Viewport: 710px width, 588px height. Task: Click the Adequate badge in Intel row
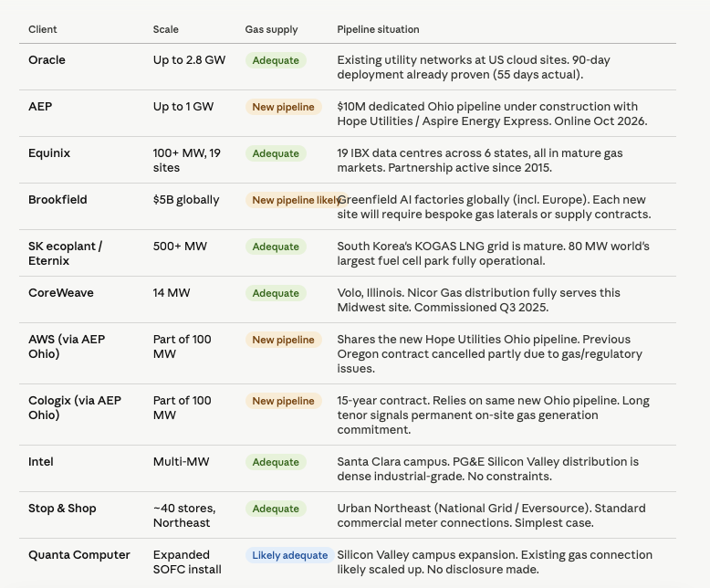pyautogui.click(x=276, y=462)
